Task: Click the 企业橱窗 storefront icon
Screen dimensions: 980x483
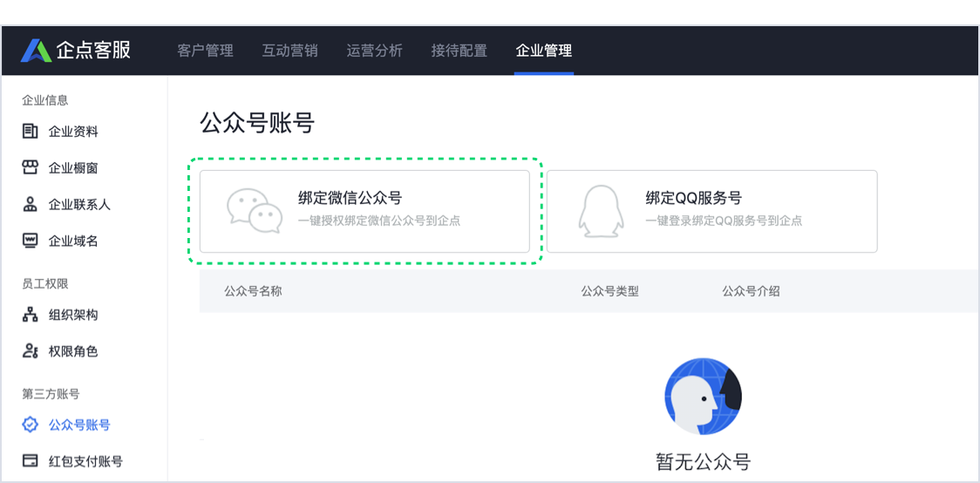Action: [x=30, y=167]
